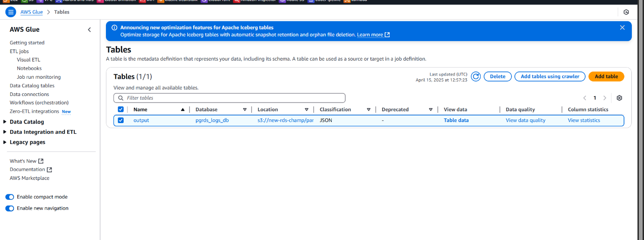The image size is (644, 240).
Task: Open ETL jobs in sidebar
Action: coord(19,51)
